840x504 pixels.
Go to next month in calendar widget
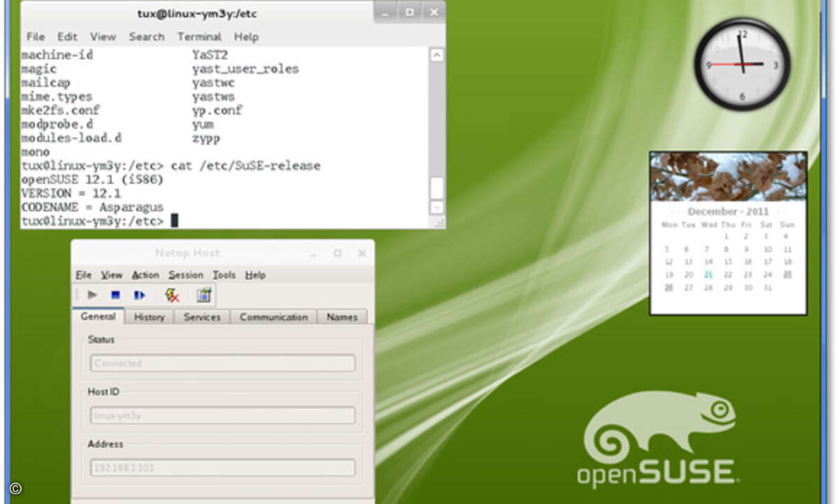780,211
